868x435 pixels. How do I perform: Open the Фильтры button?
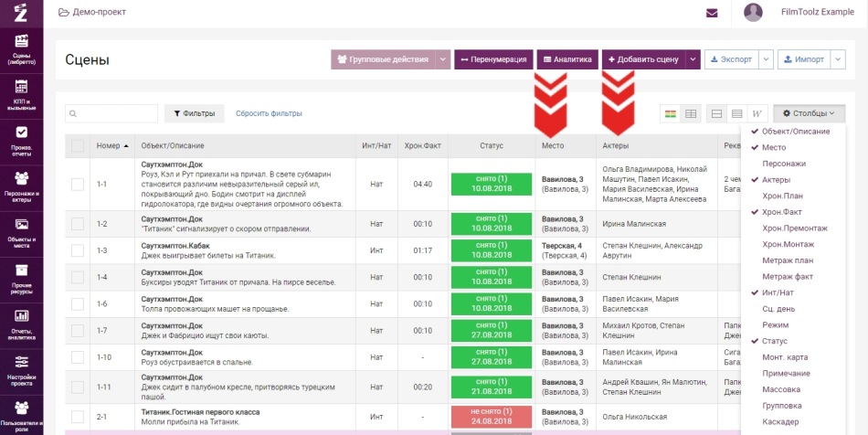195,113
